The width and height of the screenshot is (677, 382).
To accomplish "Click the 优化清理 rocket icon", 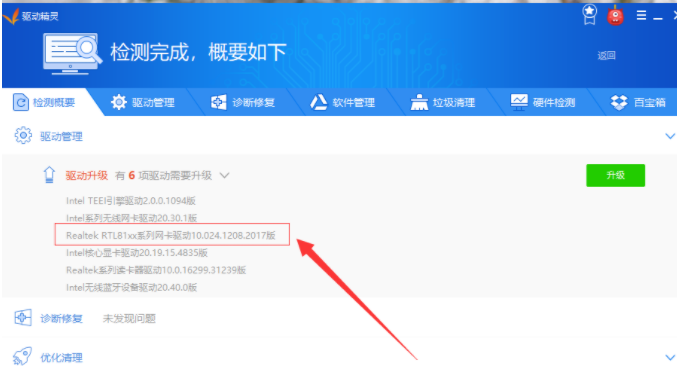I will [22, 357].
